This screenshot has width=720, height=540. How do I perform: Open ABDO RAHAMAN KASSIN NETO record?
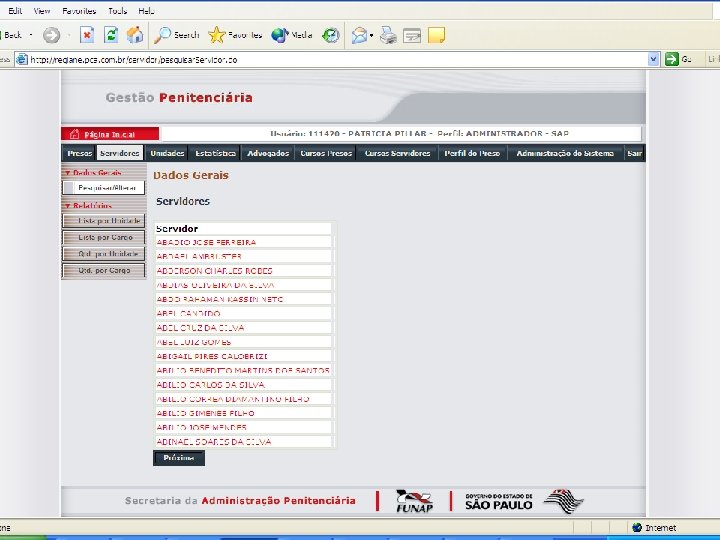click(219, 299)
